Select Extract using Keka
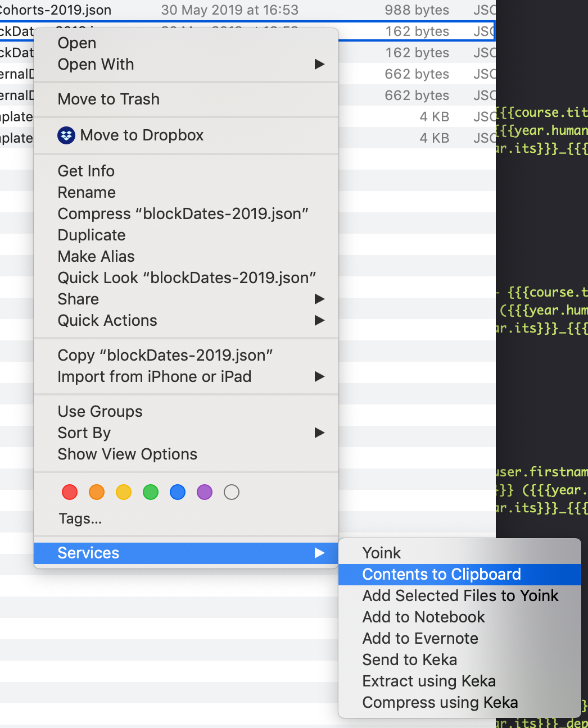 pos(460,681)
